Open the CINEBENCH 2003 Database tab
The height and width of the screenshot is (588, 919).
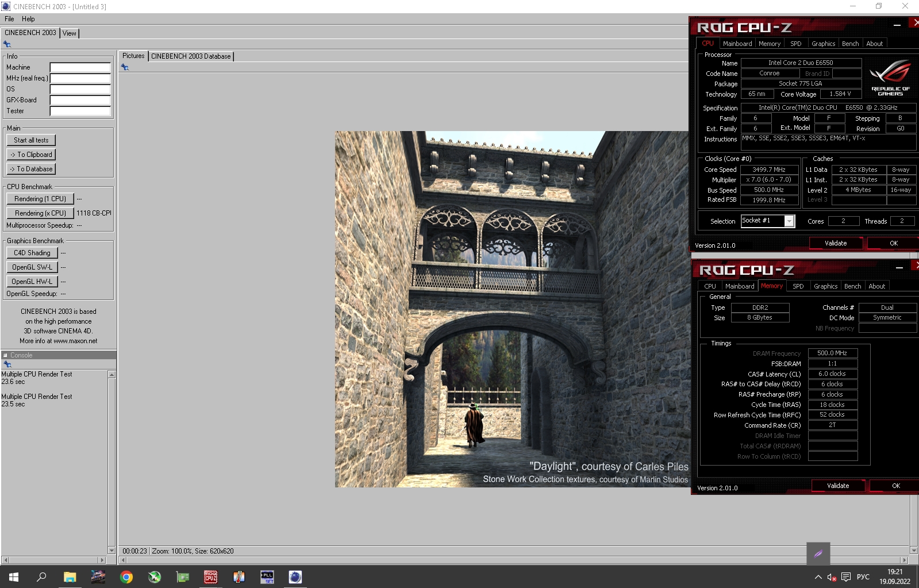point(191,56)
